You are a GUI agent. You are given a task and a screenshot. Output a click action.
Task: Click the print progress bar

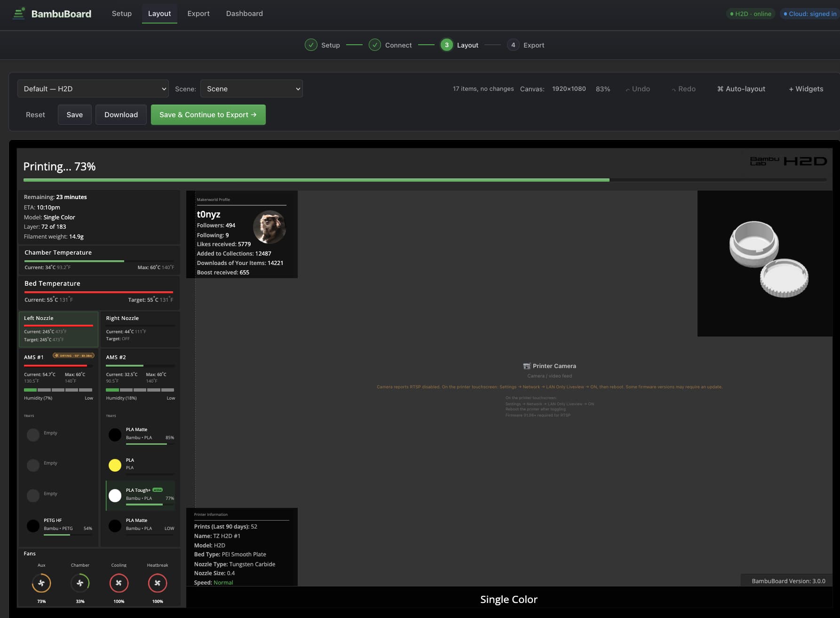(x=425, y=180)
